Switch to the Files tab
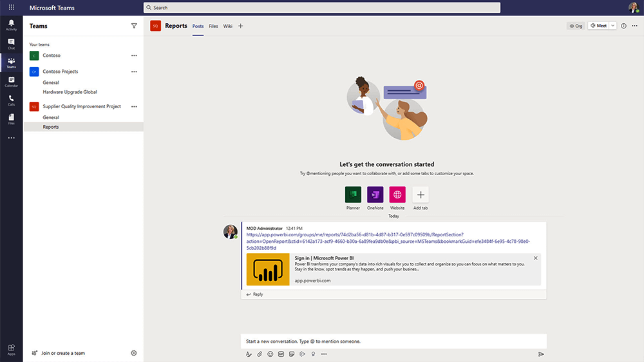644x362 pixels. (x=213, y=26)
